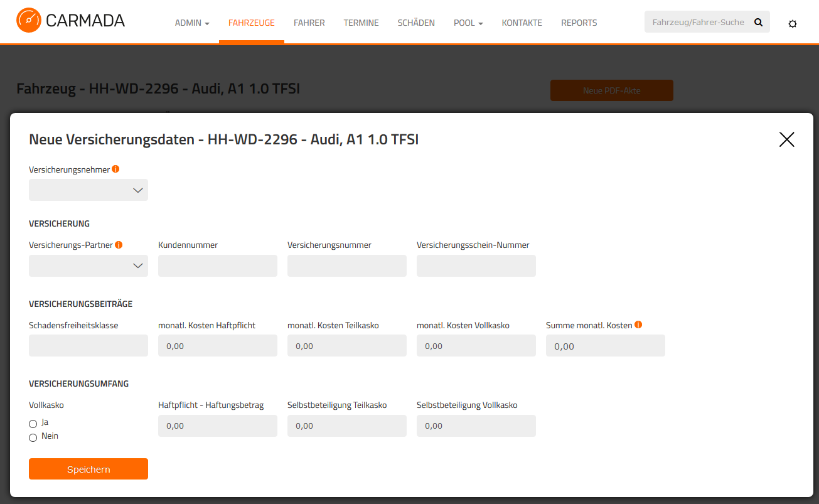Open the Versicherungs-Partner dropdown
The width and height of the screenshot is (819, 504).
coord(88,265)
